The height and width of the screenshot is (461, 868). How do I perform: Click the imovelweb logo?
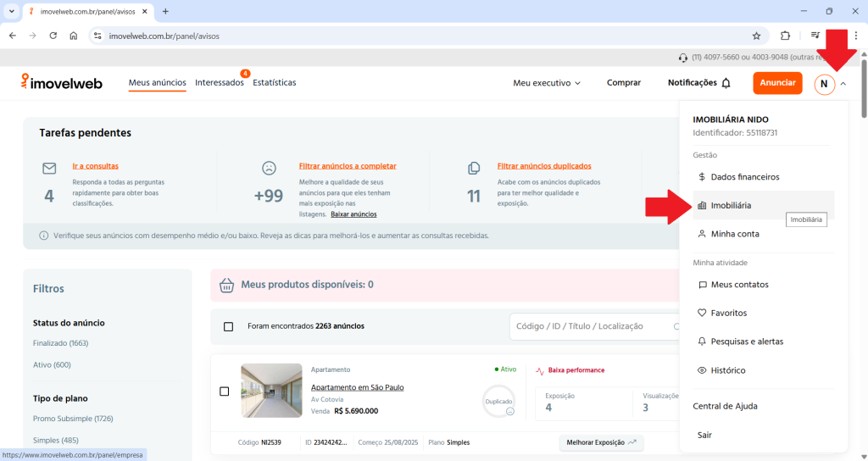62,82
